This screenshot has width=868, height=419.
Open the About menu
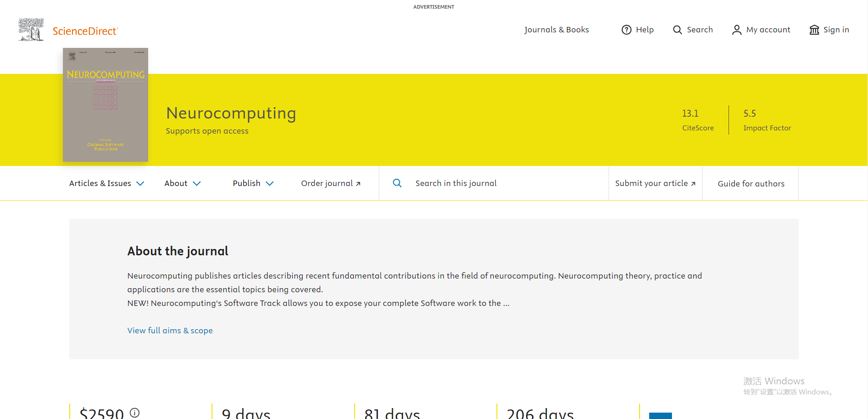tap(176, 183)
